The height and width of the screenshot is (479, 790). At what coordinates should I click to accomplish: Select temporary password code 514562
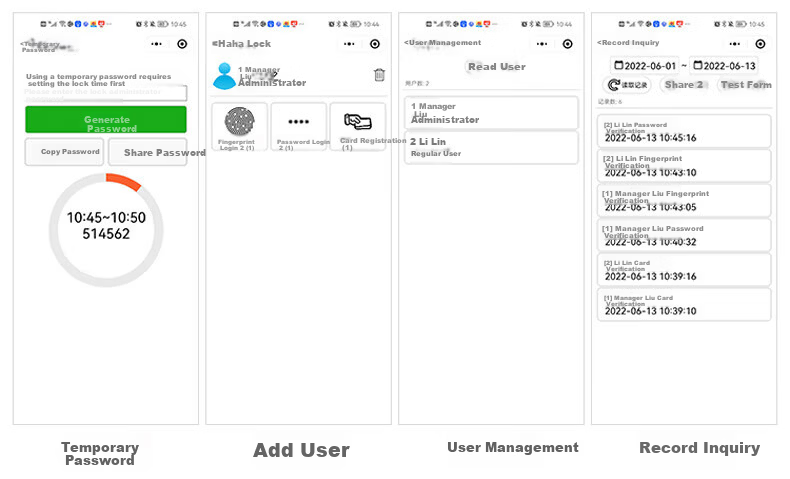[x=106, y=234]
